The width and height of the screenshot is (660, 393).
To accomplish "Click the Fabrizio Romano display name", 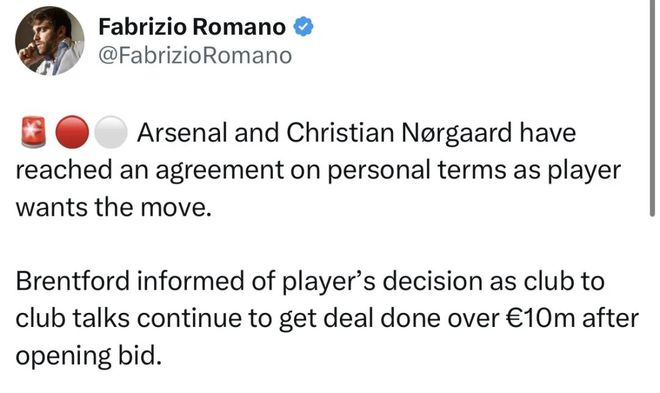I will [x=192, y=27].
